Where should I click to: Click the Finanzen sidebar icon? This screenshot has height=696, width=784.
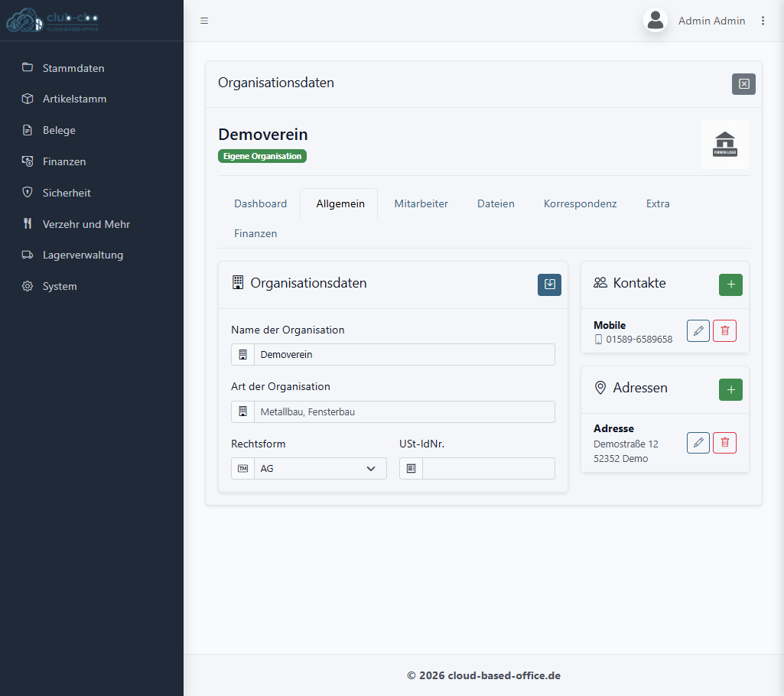28,161
